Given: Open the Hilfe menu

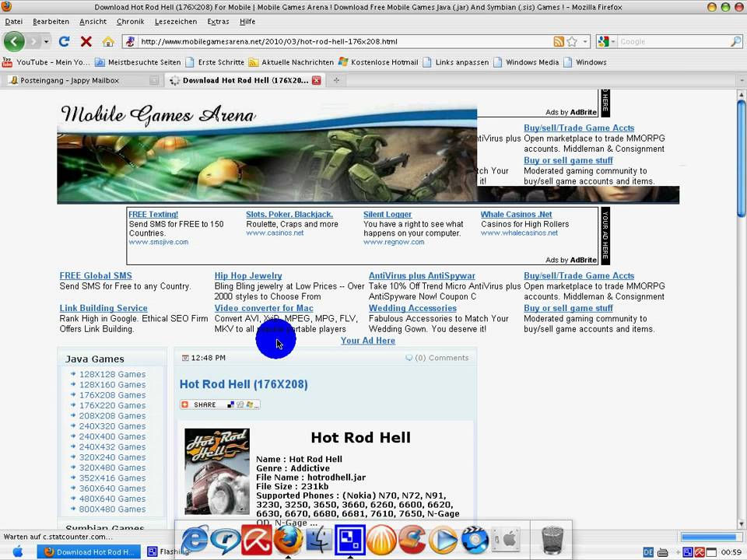Looking at the screenshot, I should point(247,22).
